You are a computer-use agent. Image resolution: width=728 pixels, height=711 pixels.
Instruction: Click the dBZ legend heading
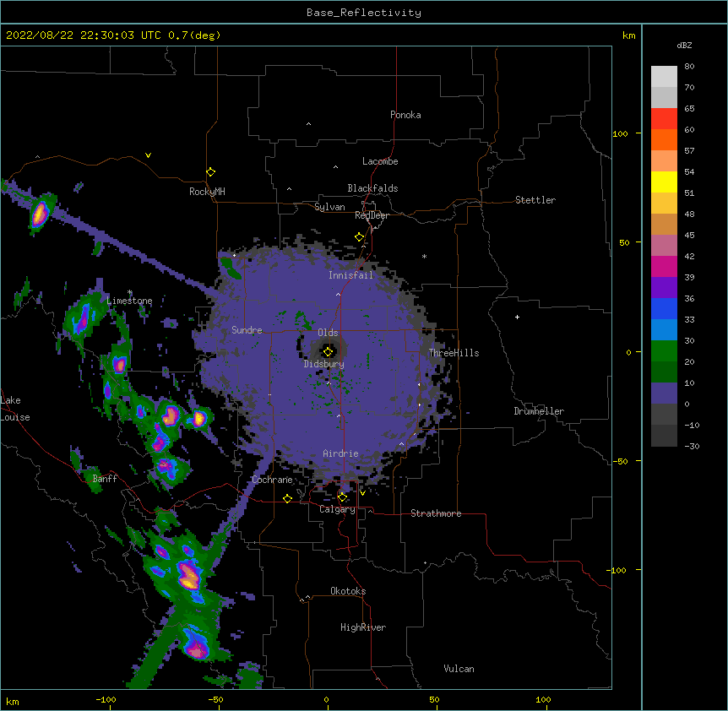point(684,45)
